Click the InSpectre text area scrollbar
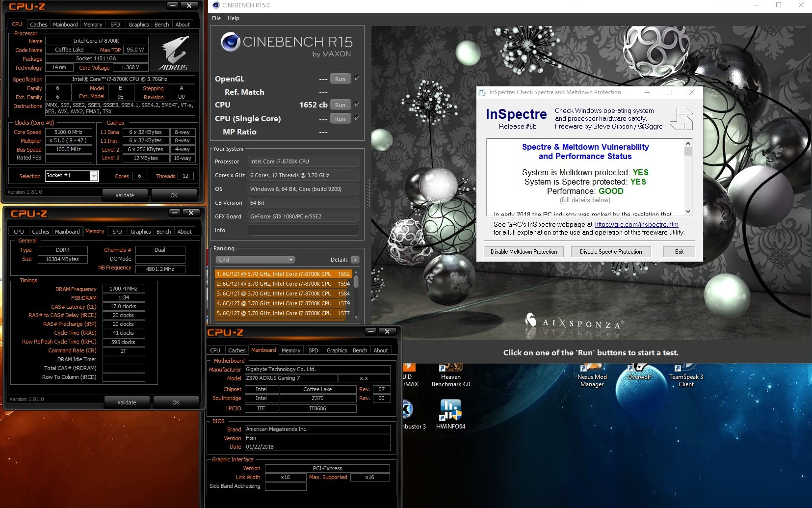 (x=688, y=177)
